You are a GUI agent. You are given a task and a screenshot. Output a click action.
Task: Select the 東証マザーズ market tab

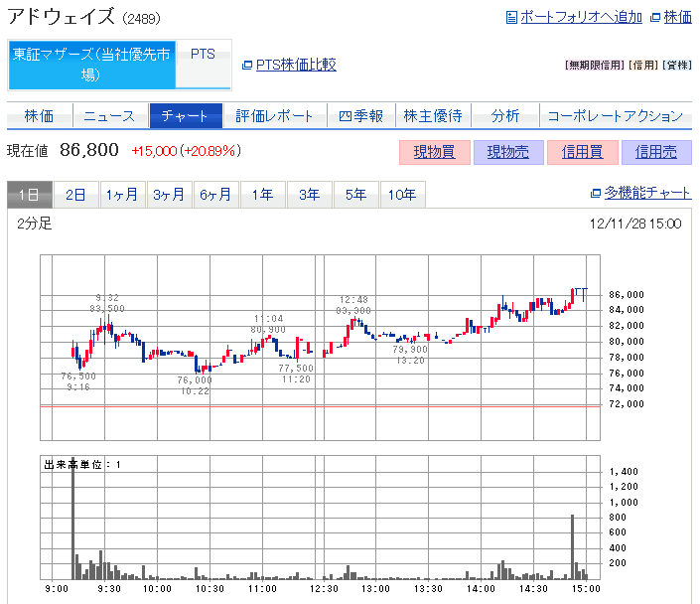[x=91, y=65]
